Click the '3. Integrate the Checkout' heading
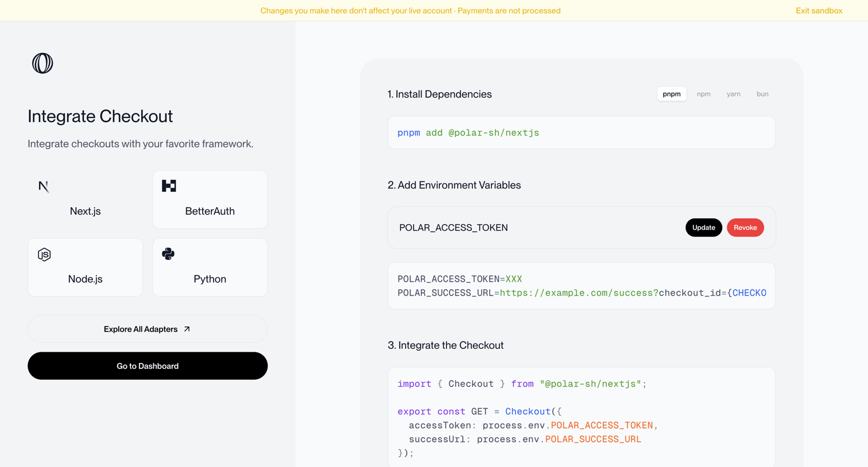 (x=445, y=345)
